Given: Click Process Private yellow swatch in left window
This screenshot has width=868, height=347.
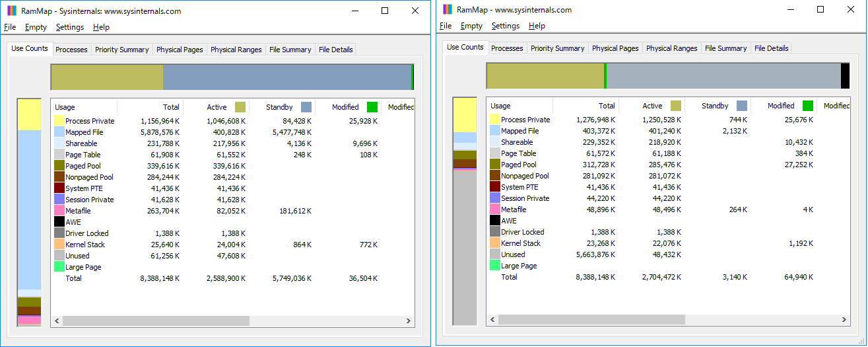Looking at the screenshot, I should tap(59, 121).
